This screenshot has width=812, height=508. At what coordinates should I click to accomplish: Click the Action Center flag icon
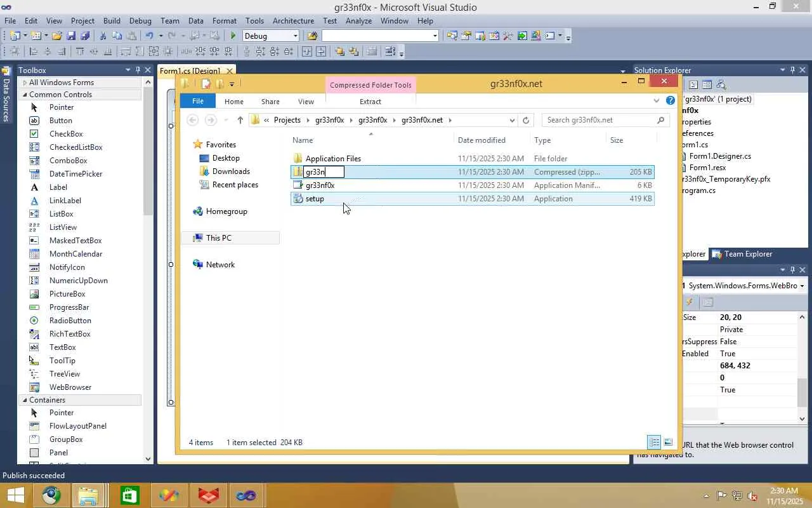coord(722,496)
